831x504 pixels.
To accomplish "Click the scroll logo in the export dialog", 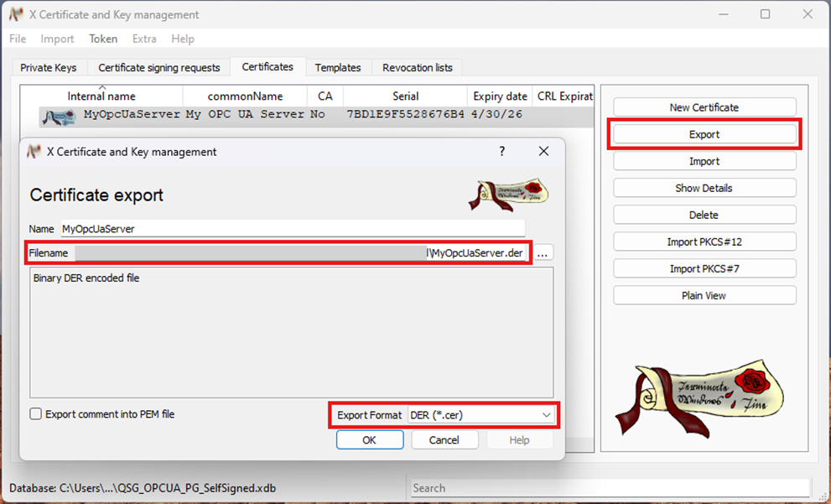I will [x=508, y=195].
